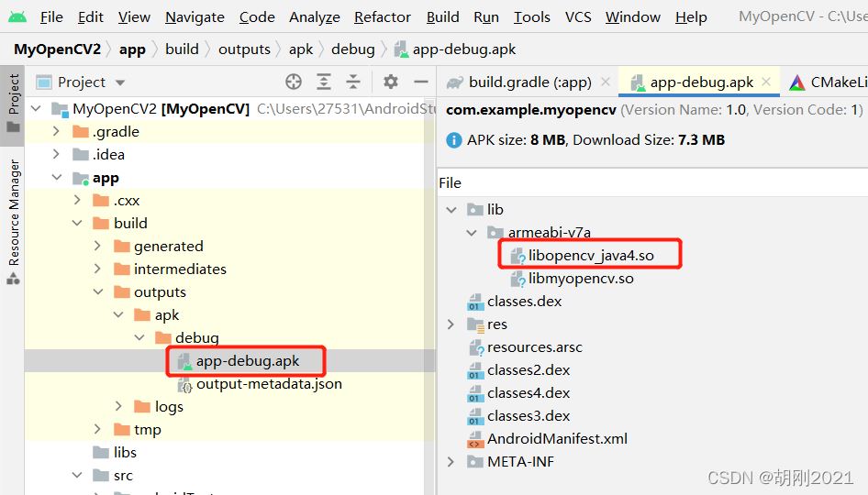Image resolution: width=868 pixels, height=495 pixels.
Task: Open the Build menu
Action: (x=442, y=17)
